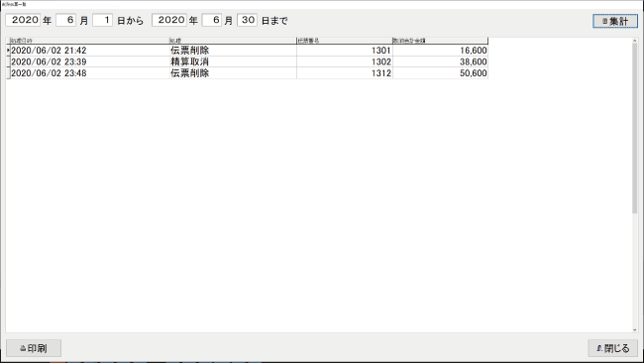644x363 pixels.
Task: Select row dated 2020/06/02 21:42
Action: point(249,51)
